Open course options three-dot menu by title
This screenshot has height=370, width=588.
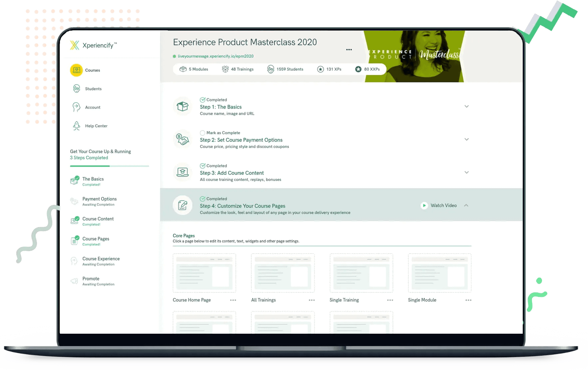349,50
